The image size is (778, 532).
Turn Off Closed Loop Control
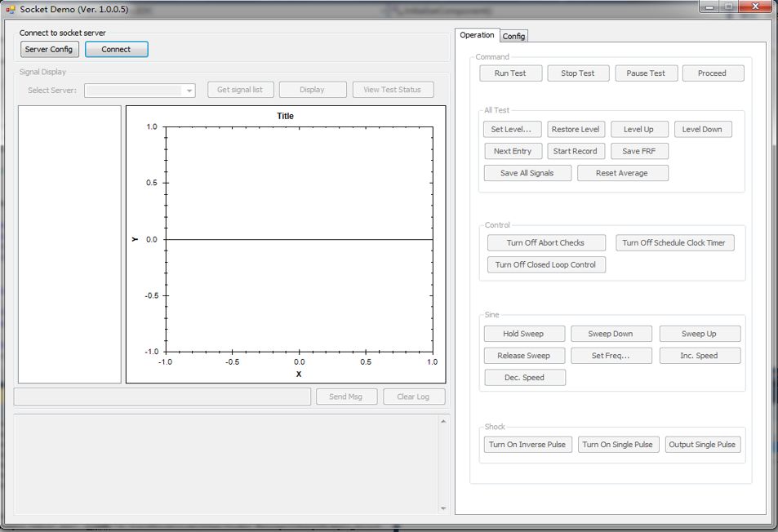tap(545, 264)
